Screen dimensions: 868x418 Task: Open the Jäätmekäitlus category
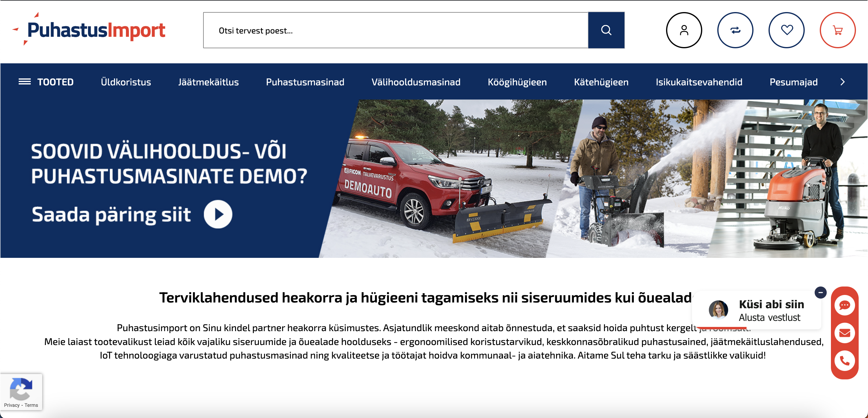coord(208,82)
